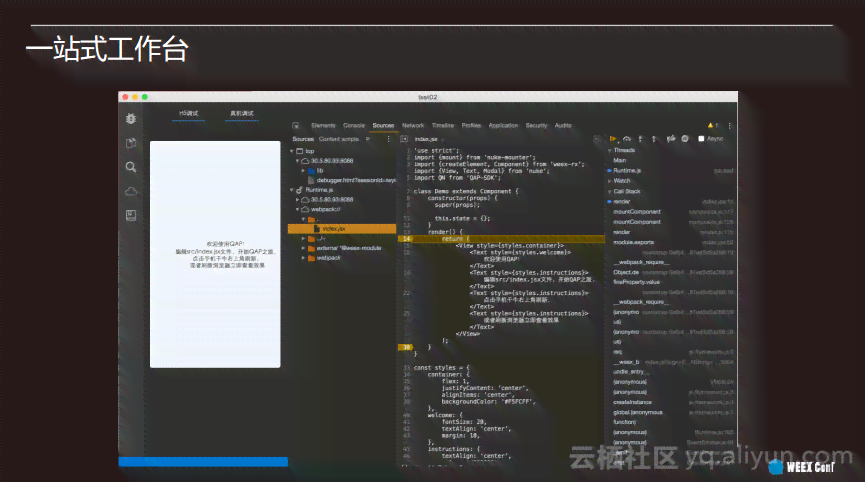Image resolution: width=865 pixels, height=482 pixels.
Task: Activate the inspect element picker icon
Action: coord(296,126)
